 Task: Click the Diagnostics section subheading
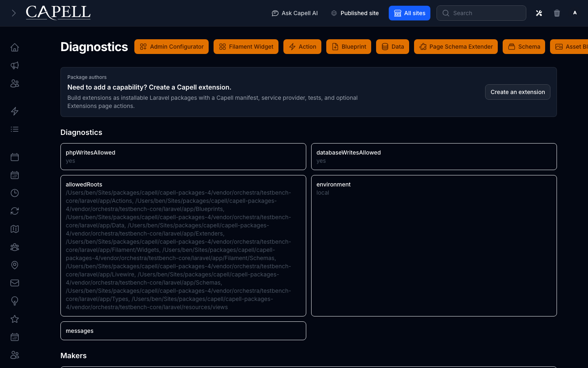point(81,132)
